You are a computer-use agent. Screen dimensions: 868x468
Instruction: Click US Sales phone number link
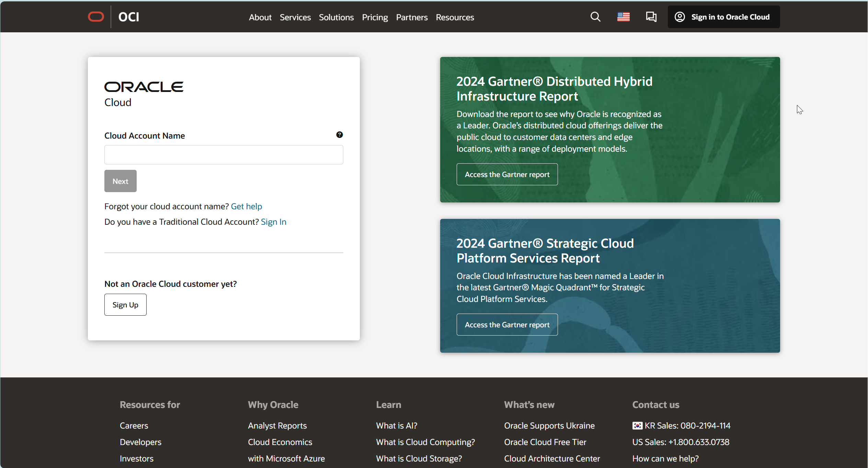pyautogui.click(x=681, y=442)
